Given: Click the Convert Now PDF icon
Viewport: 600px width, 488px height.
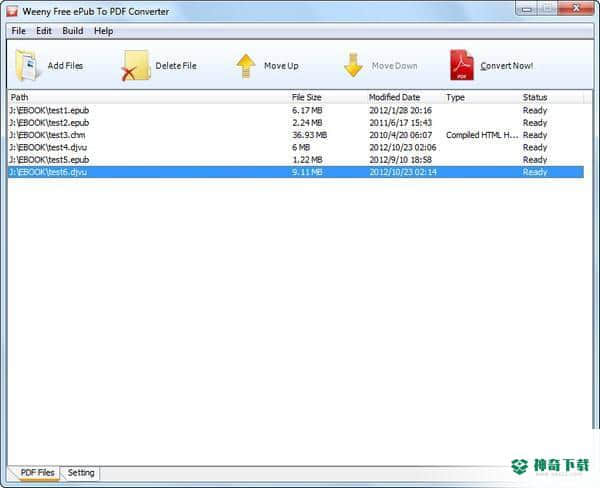Looking at the screenshot, I should (x=462, y=65).
